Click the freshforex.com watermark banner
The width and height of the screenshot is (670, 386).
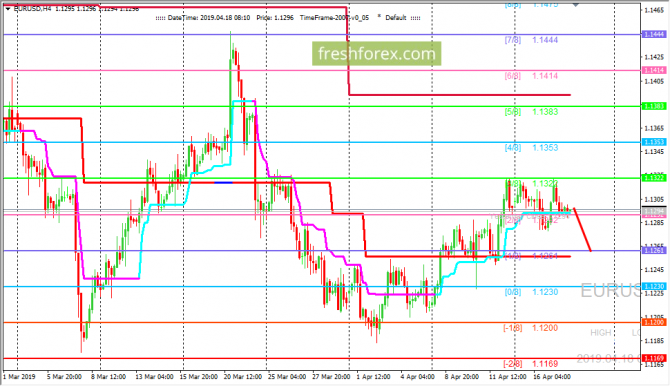[376, 53]
